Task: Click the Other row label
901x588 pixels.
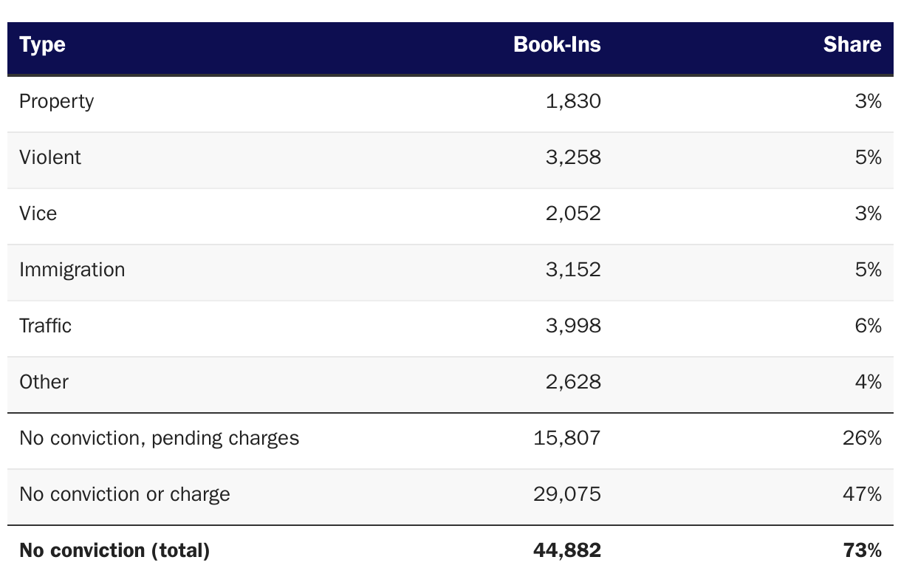Action: tap(44, 382)
